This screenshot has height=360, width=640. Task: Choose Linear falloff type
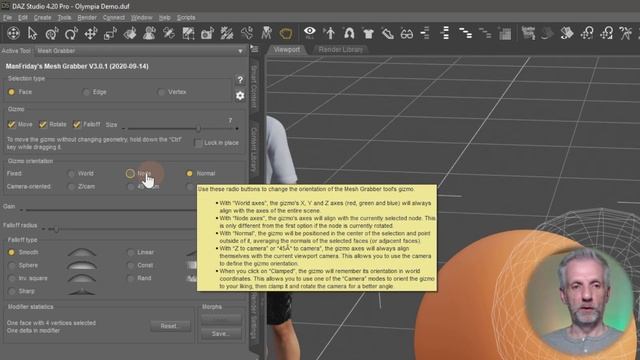click(x=131, y=253)
